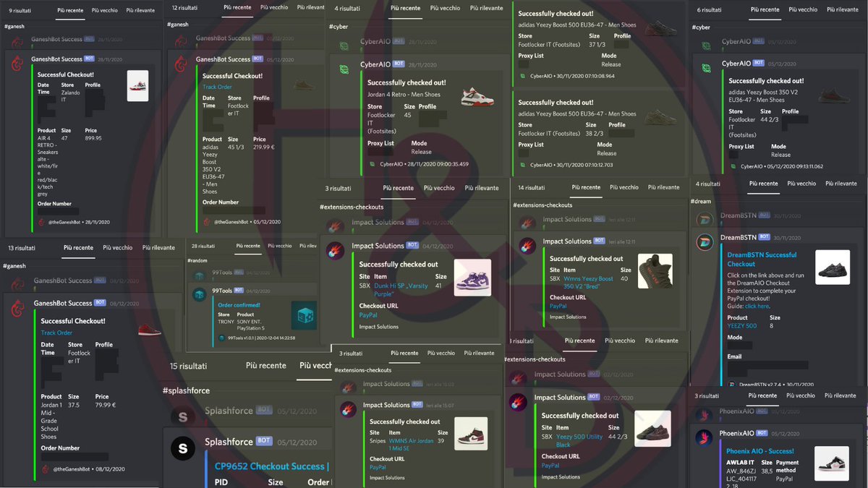Open Dunk Hi SP Varsity Purple item link
Viewport: 868px width, 488px height.
click(401, 290)
